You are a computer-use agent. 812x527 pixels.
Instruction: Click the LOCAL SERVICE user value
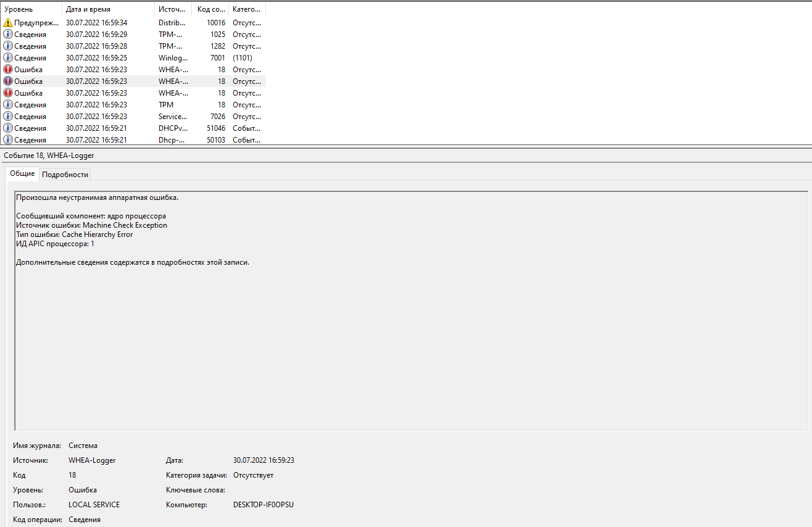click(94, 505)
